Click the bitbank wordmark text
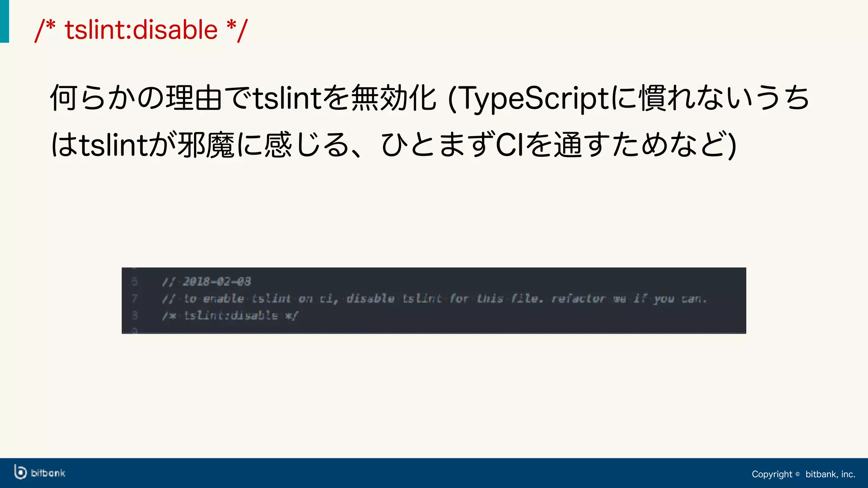Image resolution: width=868 pixels, height=488 pixels. tap(48, 473)
